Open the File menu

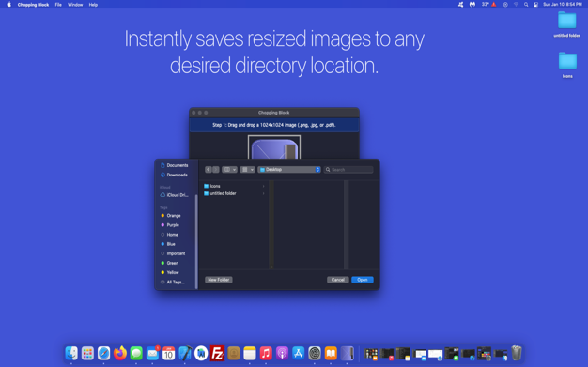tap(58, 5)
